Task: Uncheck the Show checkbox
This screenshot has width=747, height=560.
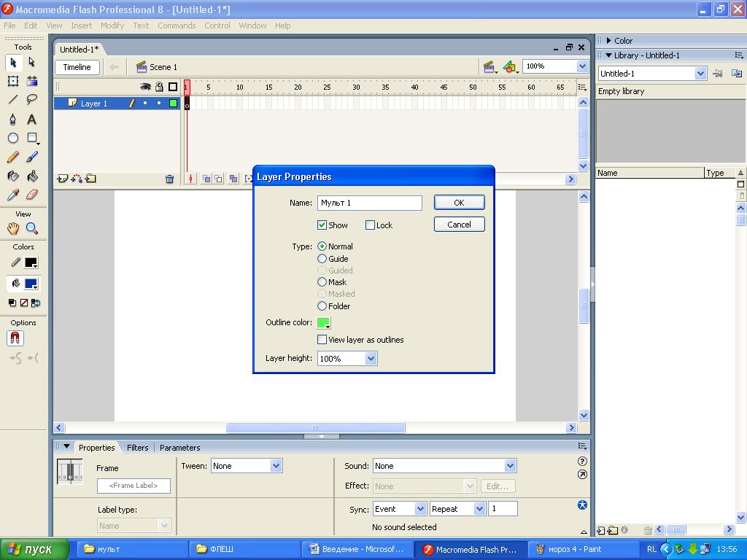Action: point(322,225)
